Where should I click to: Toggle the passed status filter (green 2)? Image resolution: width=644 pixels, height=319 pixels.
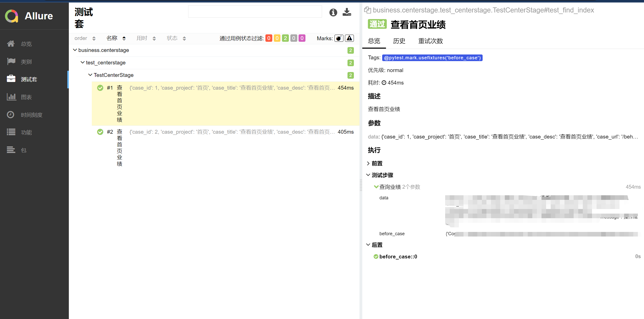(285, 38)
